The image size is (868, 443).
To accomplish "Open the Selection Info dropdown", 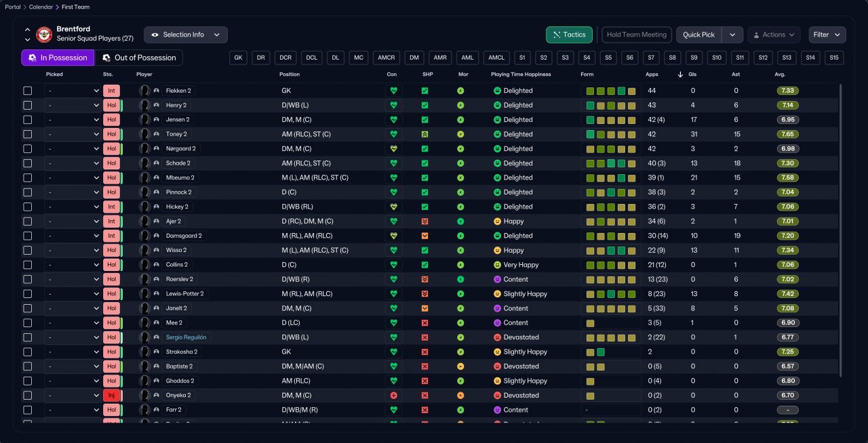I will click(186, 35).
